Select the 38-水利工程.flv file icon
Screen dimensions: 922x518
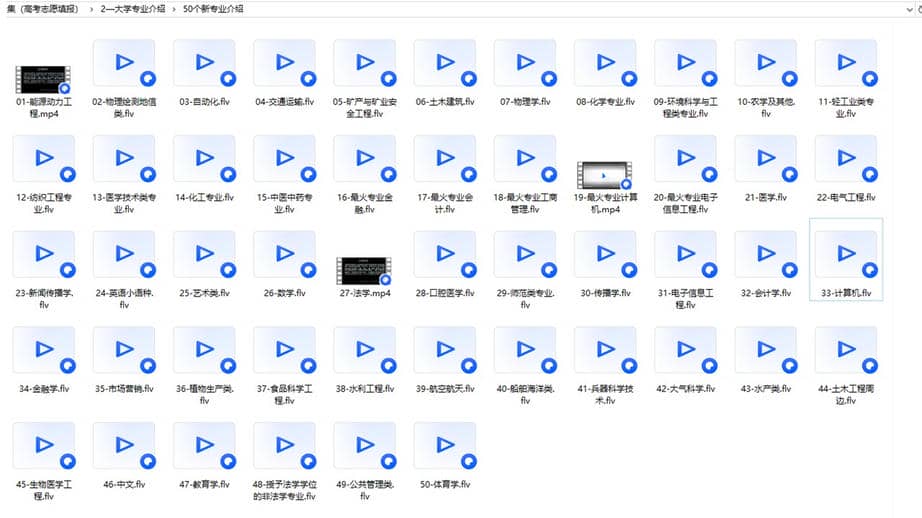pyautogui.click(x=364, y=350)
